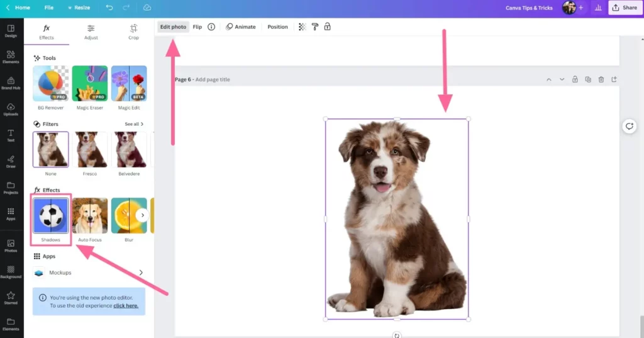The height and width of the screenshot is (338, 644).
Task: Open the Elements panel with shapes icon
Action: point(11,57)
